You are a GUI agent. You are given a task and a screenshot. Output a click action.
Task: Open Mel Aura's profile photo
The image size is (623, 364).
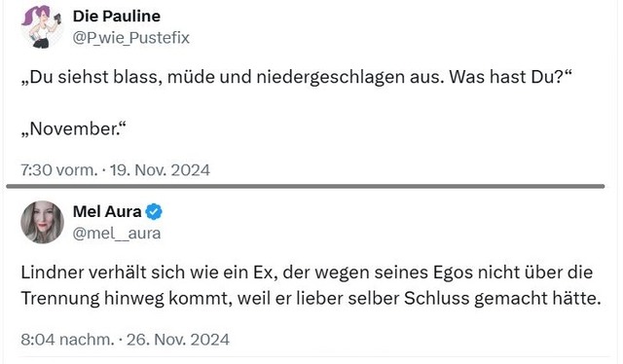point(42,222)
